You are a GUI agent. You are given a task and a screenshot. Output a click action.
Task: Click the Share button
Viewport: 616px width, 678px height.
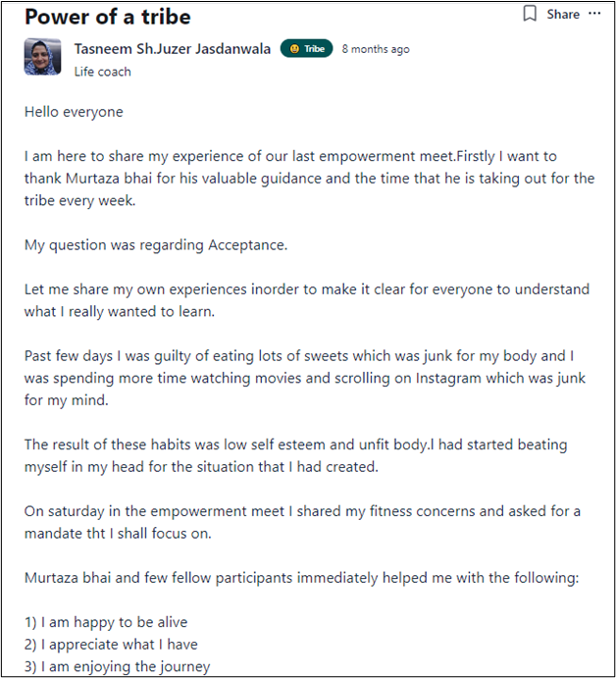563,14
